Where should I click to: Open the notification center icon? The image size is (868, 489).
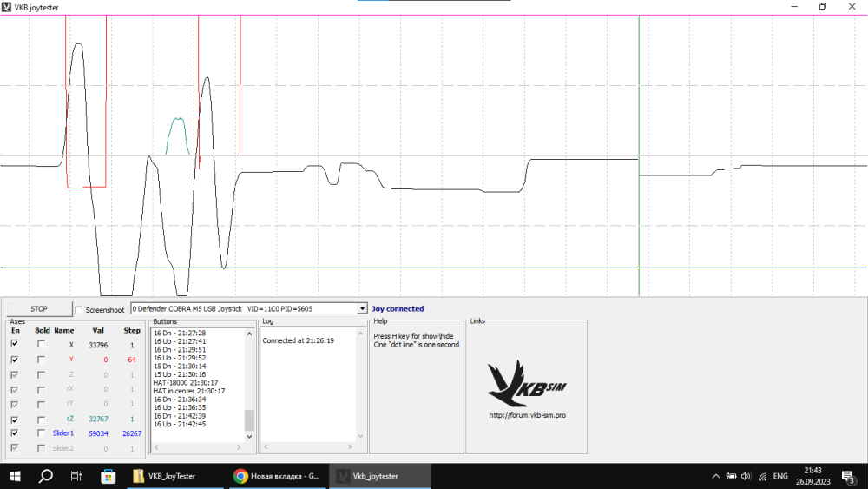pos(849,476)
